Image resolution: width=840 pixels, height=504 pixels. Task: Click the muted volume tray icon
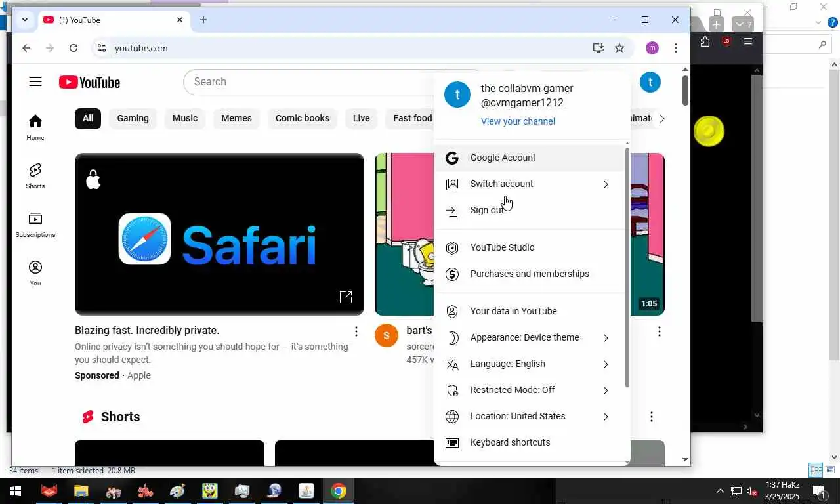point(752,492)
